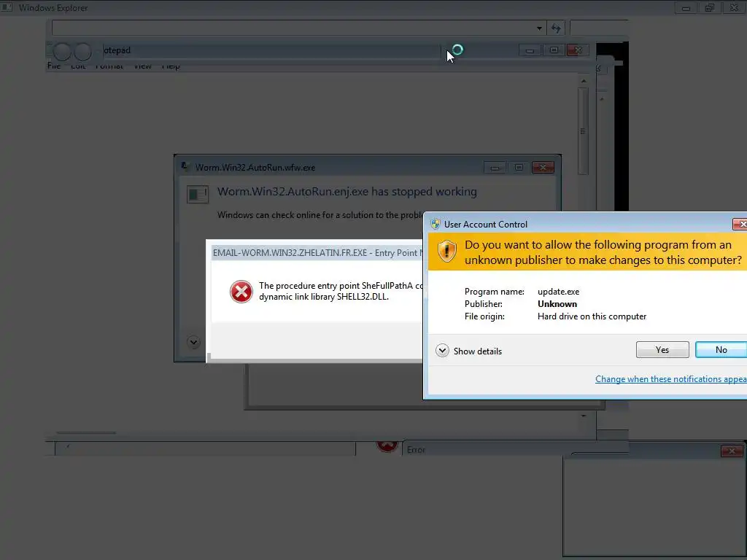747x560 pixels.
Task: Click the UAC warning shield icon
Action: tap(447, 251)
